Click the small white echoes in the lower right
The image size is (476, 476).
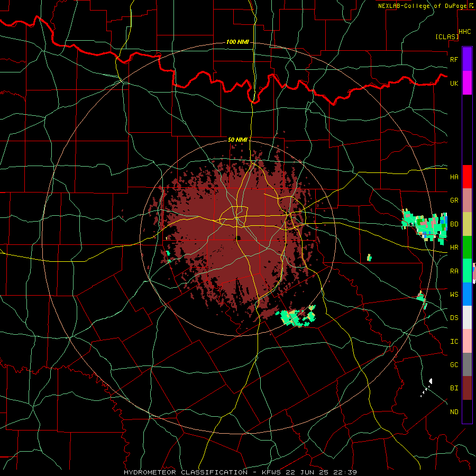pyautogui.click(x=426, y=387)
